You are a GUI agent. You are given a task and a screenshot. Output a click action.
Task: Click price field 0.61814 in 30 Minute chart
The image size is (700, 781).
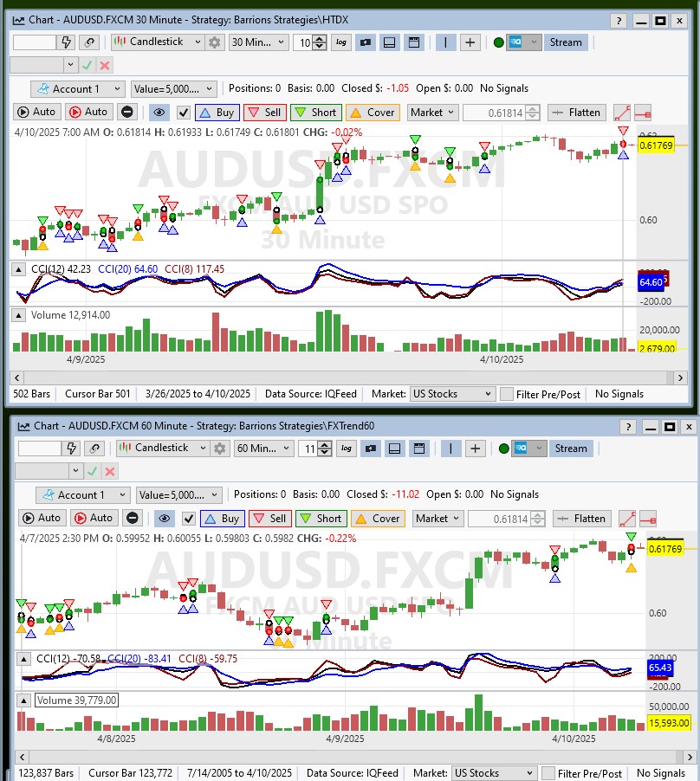click(494, 113)
